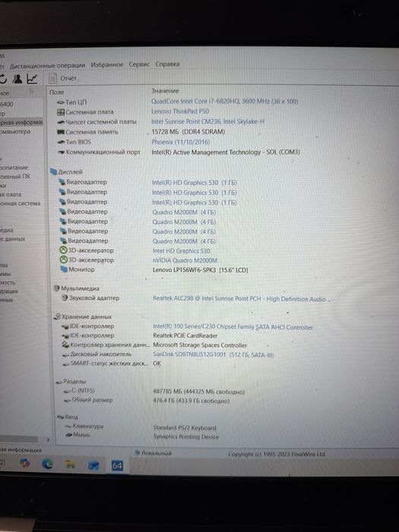Select Synaptics Pointing Device value

[186, 437]
